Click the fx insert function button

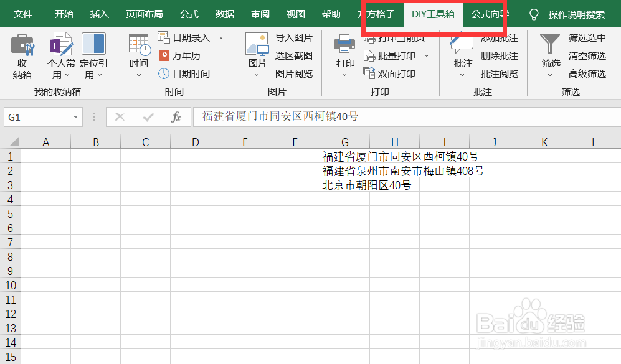click(176, 117)
